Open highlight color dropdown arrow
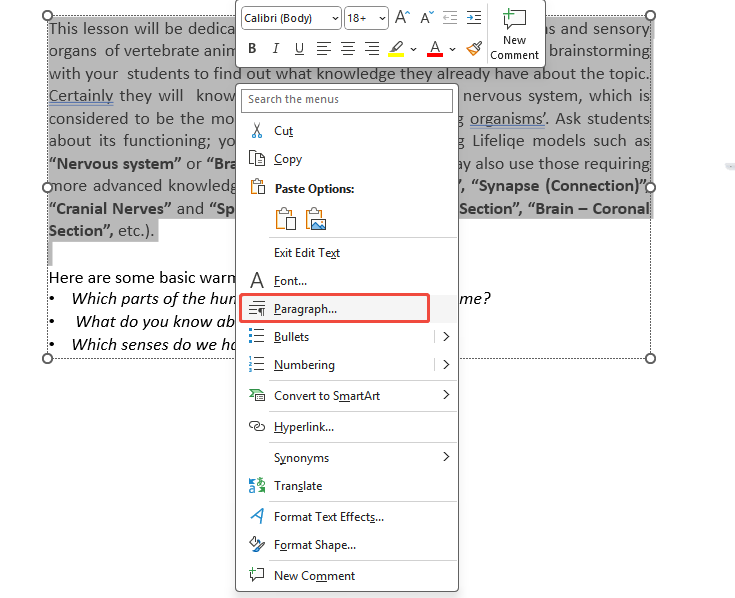Screen dimensions: 735x598 tap(413, 49)
